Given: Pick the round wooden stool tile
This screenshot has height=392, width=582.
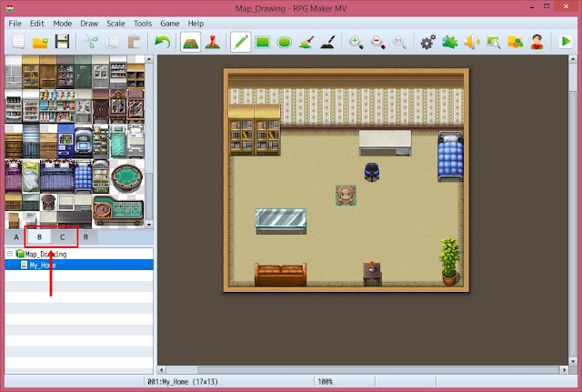Looking at the screenshot, I should click(x=48, y=202).
